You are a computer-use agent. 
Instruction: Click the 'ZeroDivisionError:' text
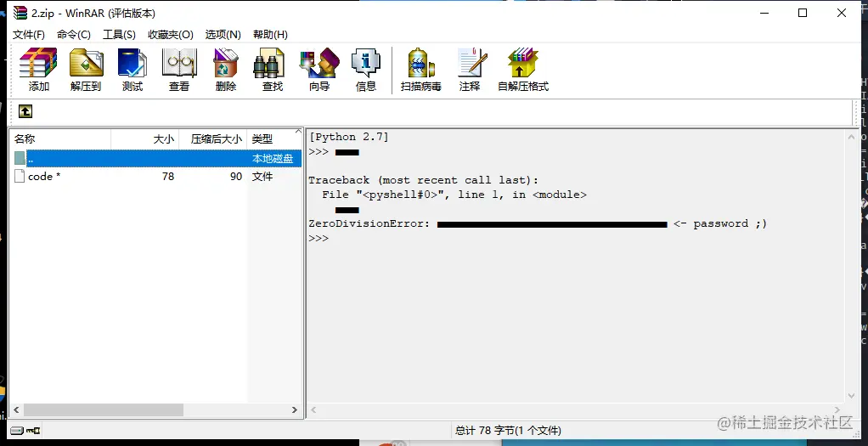pyautogui.click(x=369, y=223)
